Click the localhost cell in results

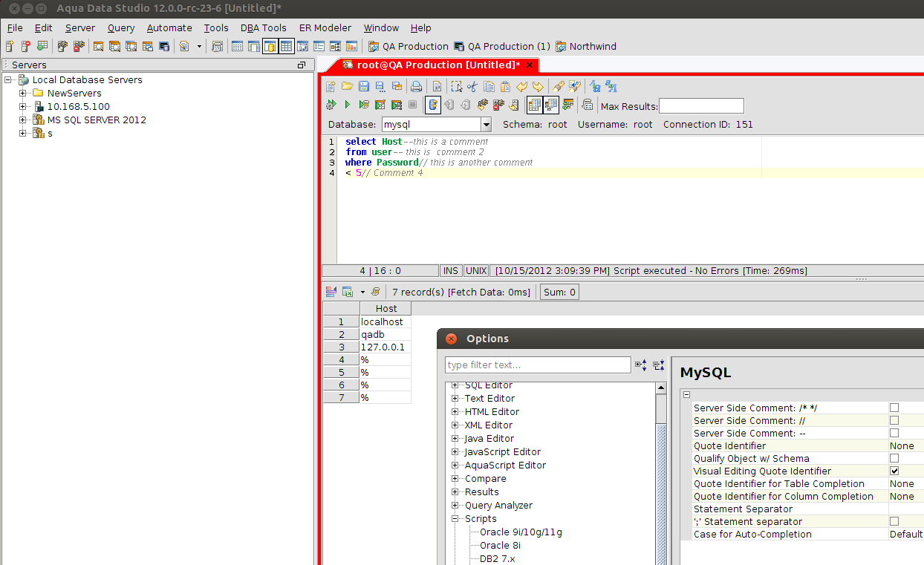pyautogui.click(x=385, y=321)
